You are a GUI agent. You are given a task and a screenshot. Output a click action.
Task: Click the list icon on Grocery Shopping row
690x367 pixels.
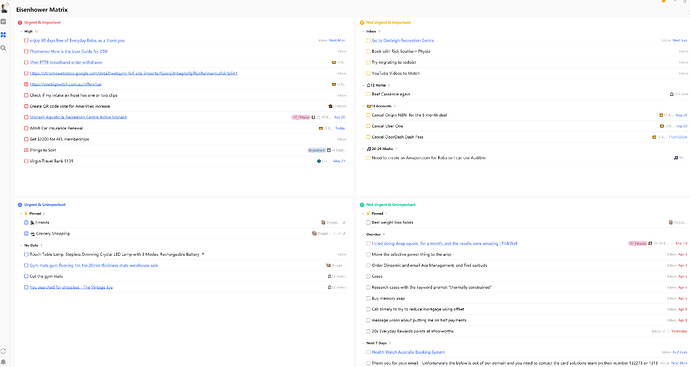[x=314, y=233]
